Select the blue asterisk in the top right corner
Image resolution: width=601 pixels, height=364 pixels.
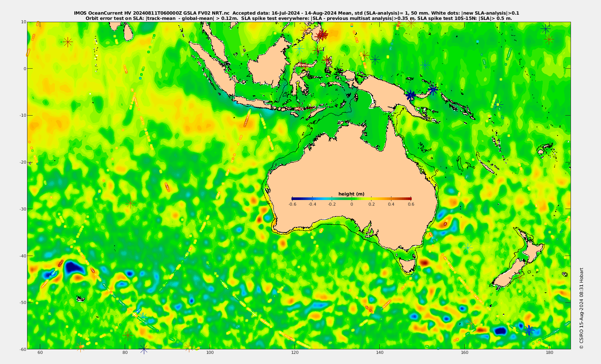coord(545,29)
